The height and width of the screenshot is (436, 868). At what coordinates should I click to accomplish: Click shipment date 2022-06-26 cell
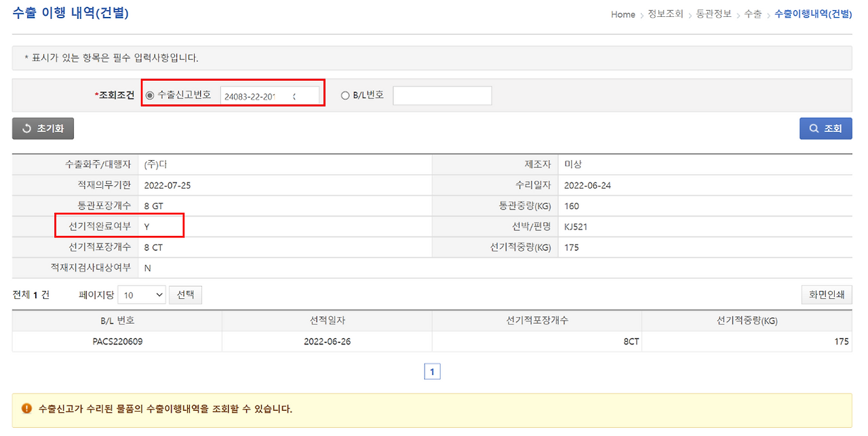point(328,342)
